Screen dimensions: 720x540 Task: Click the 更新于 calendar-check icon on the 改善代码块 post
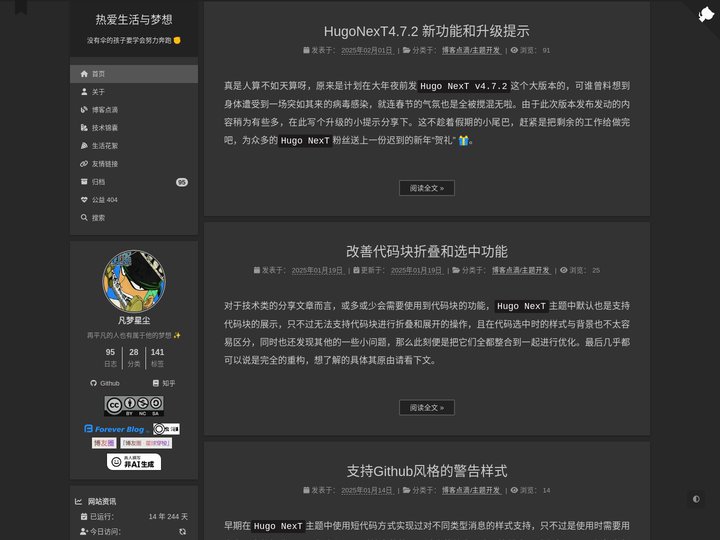356,270
